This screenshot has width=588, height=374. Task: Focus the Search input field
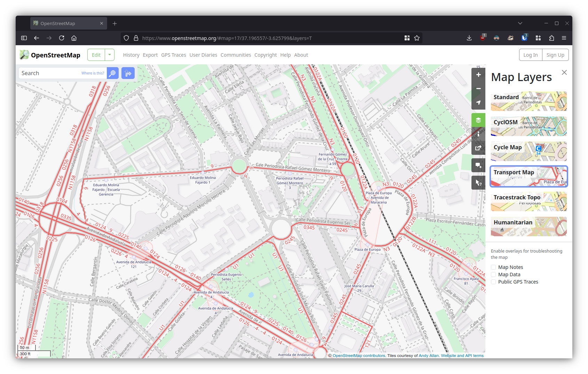63,73
